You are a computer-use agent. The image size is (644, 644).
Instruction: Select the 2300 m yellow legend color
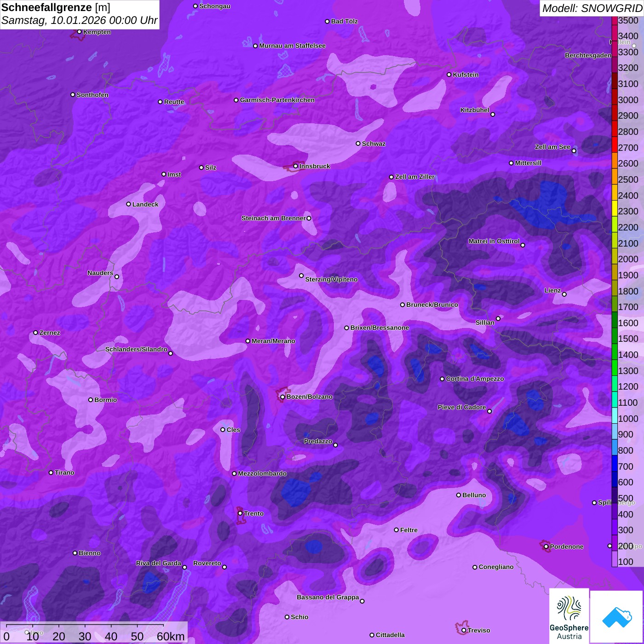click(615, 208)
